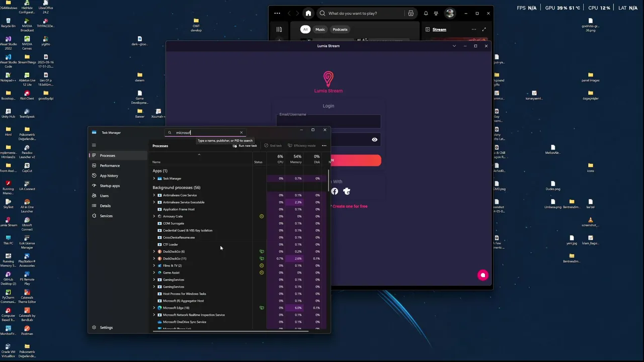Click suspended status icon for Armoury Crate
Screen dimensions: 644x362
[262, 216]
